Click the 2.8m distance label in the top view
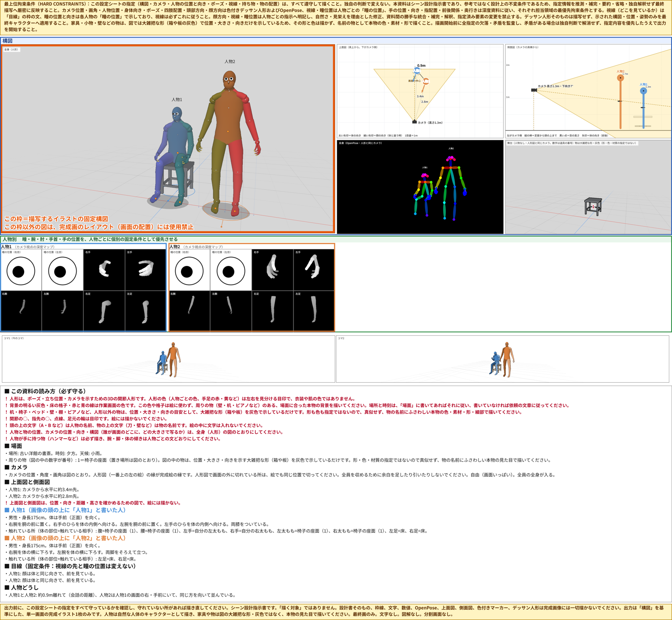 (x=425, y=102)
